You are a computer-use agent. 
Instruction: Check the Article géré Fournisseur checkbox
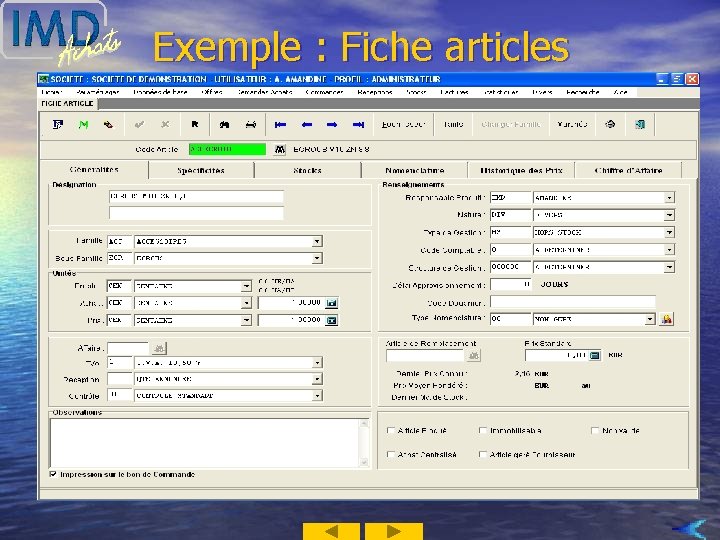point(483,454)
